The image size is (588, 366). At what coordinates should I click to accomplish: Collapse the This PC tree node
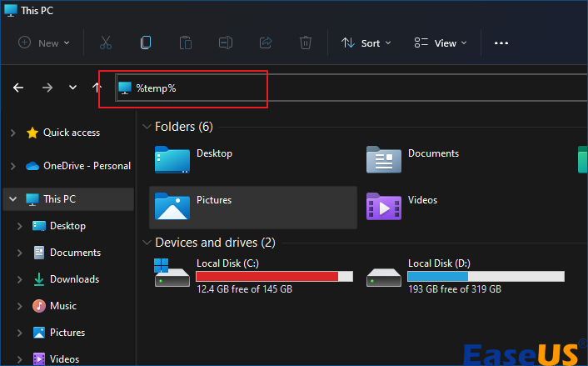(12, 199)
